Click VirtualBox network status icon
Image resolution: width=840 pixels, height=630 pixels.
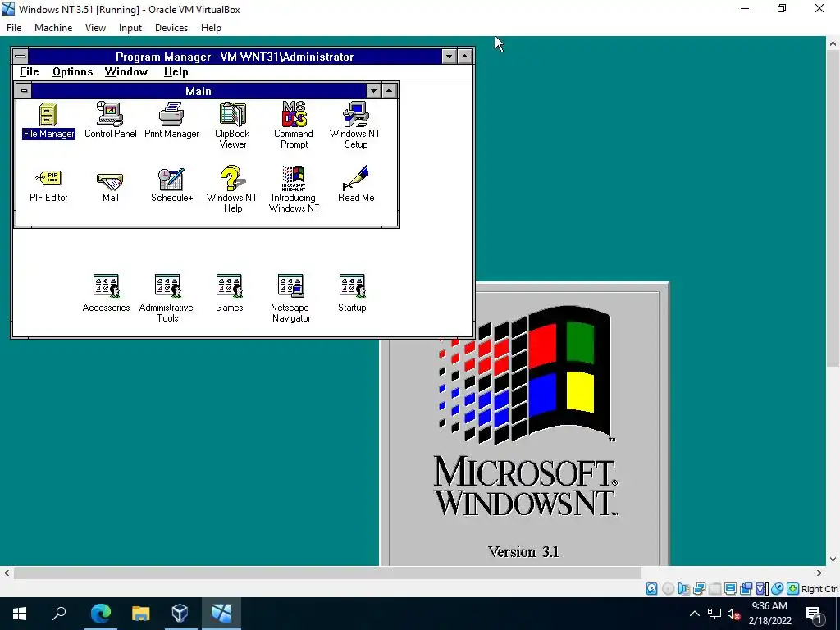pyautogui.click(x=699, y=589)
